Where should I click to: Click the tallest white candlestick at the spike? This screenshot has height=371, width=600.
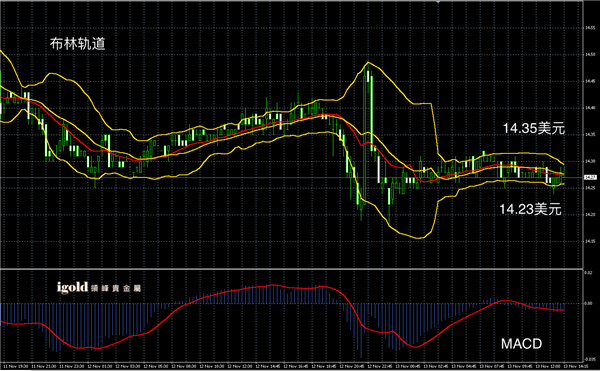coord(371,111)
